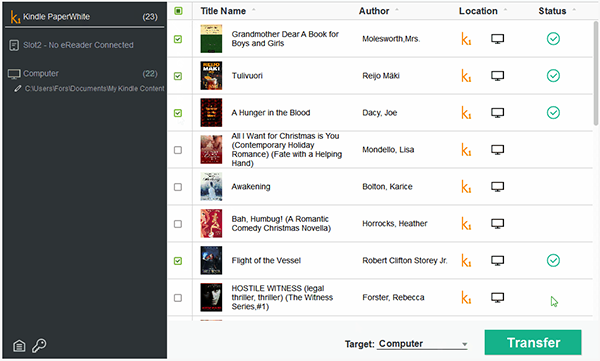Image resolution: width=600 pixels, height=361 pixels.
Task: Uncheck Grandmother Dear book checkbox
Action: coord(178,39)
